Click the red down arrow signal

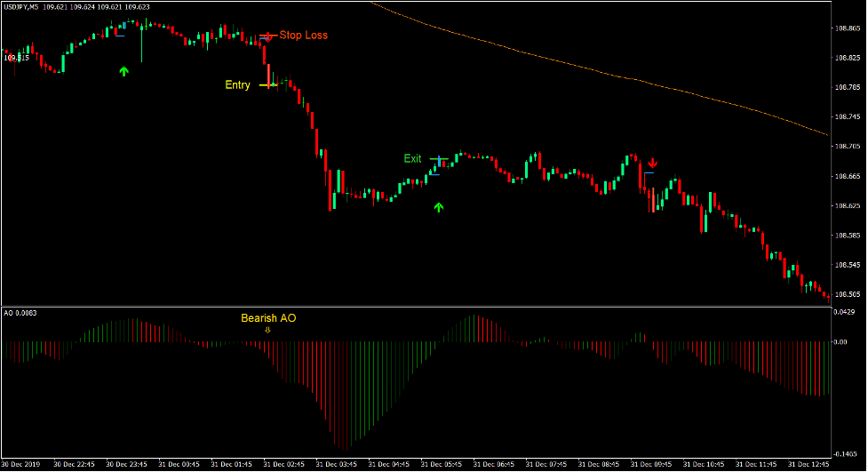click(652, 164)
